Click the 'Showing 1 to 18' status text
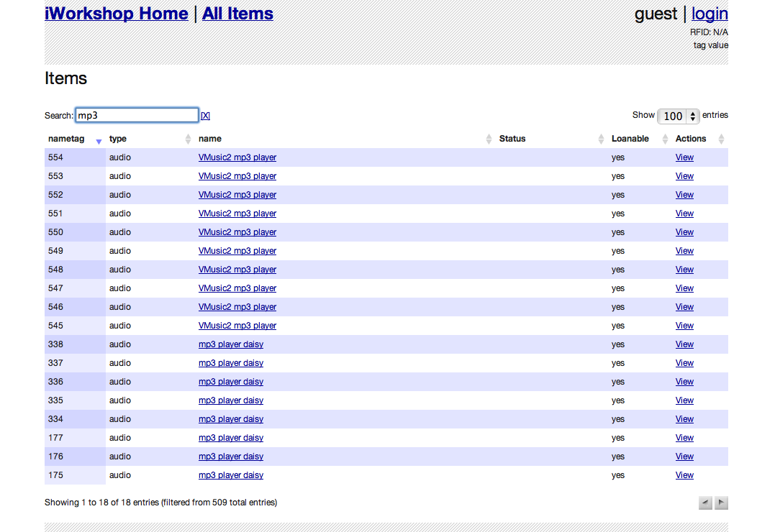Image resolution: width=775 pixels, height=532 pixels. (160, 503)
